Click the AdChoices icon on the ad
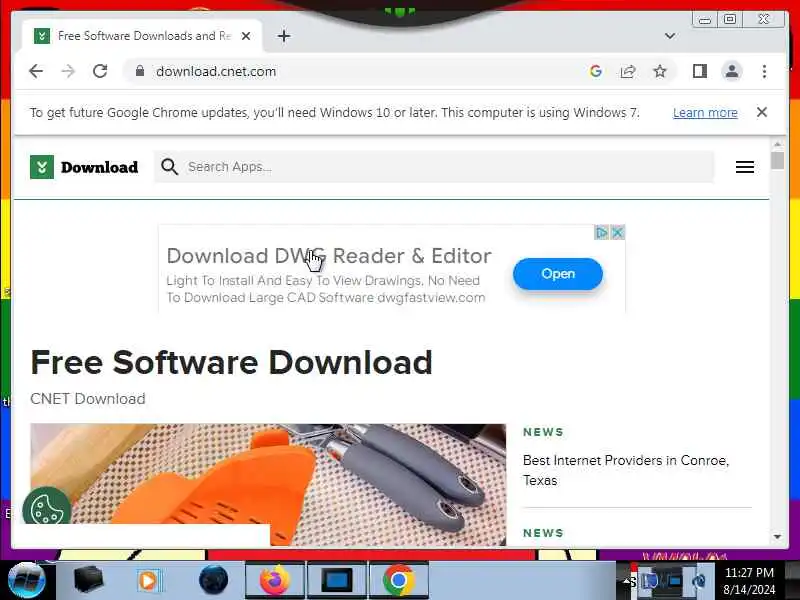This screenshot has width=800, height=600. (602, 233)
